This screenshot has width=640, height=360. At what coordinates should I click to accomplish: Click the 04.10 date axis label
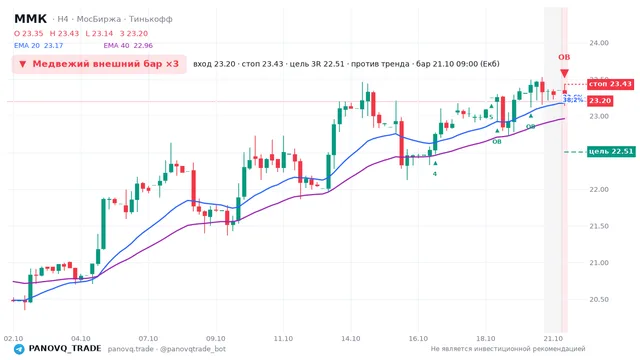tap(81, 339)
